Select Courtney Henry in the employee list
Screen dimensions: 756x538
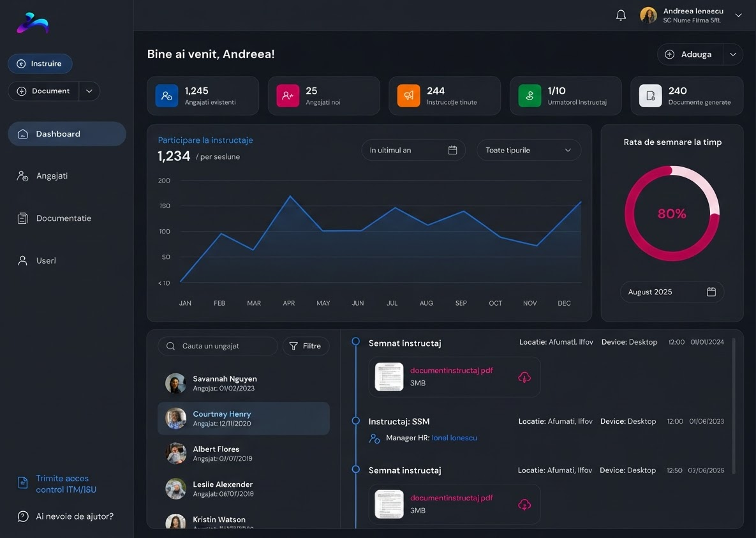244,418
